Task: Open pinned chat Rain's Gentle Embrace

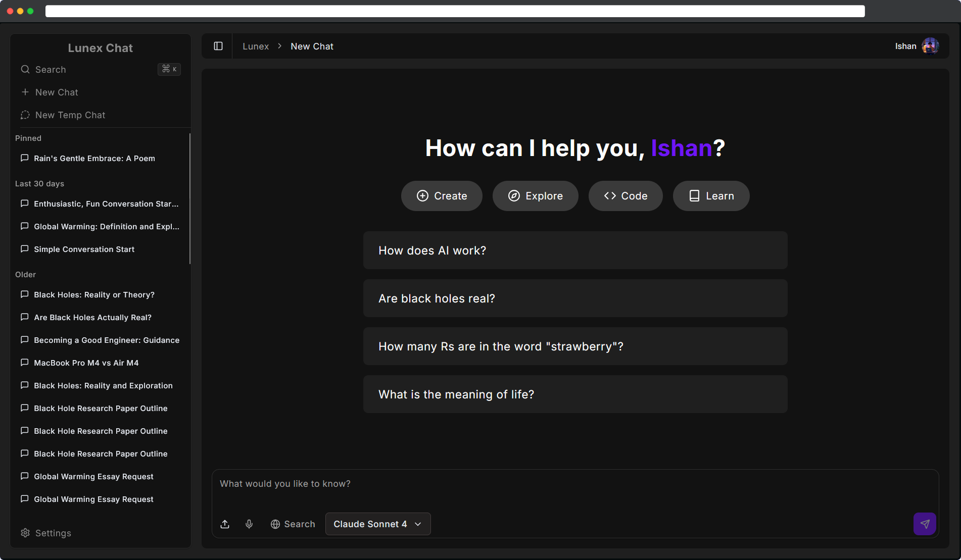Action: (x=94, y=159)
